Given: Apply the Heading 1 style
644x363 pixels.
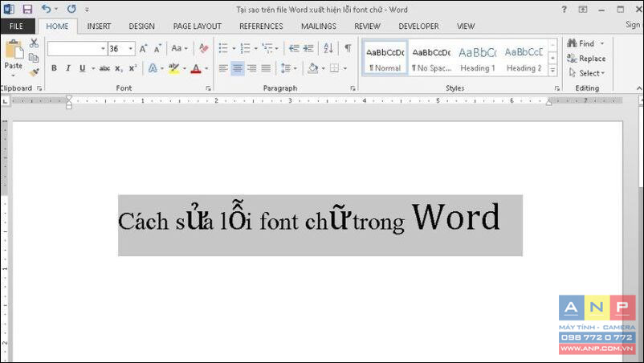Looking at the screenshot, I should pyautogui.click(x=478, y=58).
